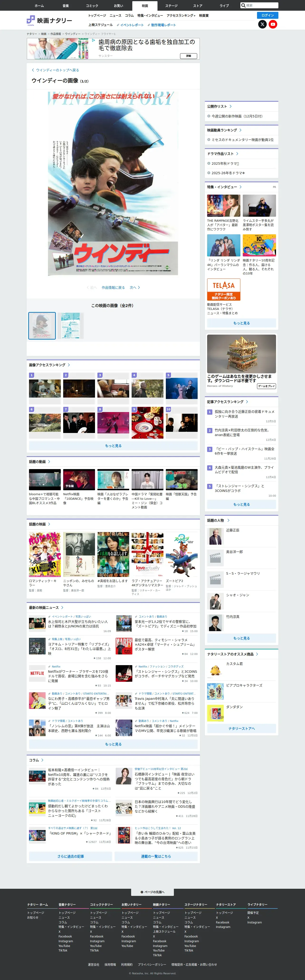Click もっと見る under 画像アクセスランキング
The image size is (305, 980).
(113, 446)
